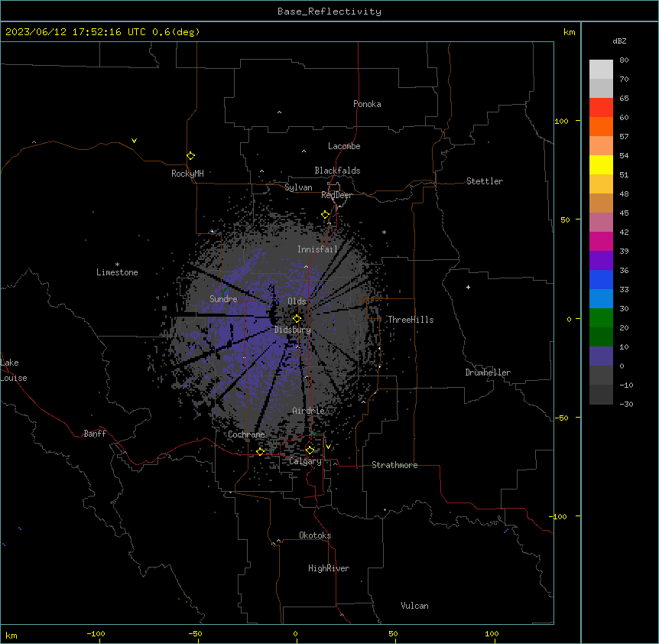Click the yellow V marker northwest of RockyMH

[134, 141]
